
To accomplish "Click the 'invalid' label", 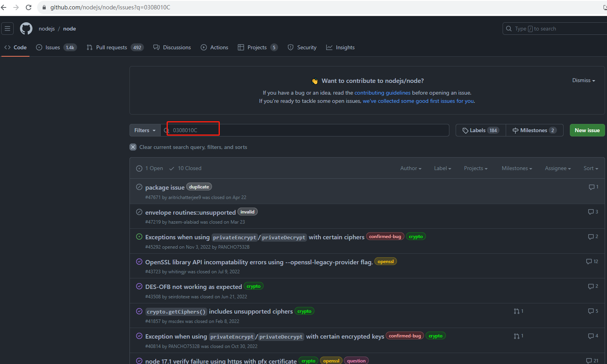I will [x=247, y=212].
